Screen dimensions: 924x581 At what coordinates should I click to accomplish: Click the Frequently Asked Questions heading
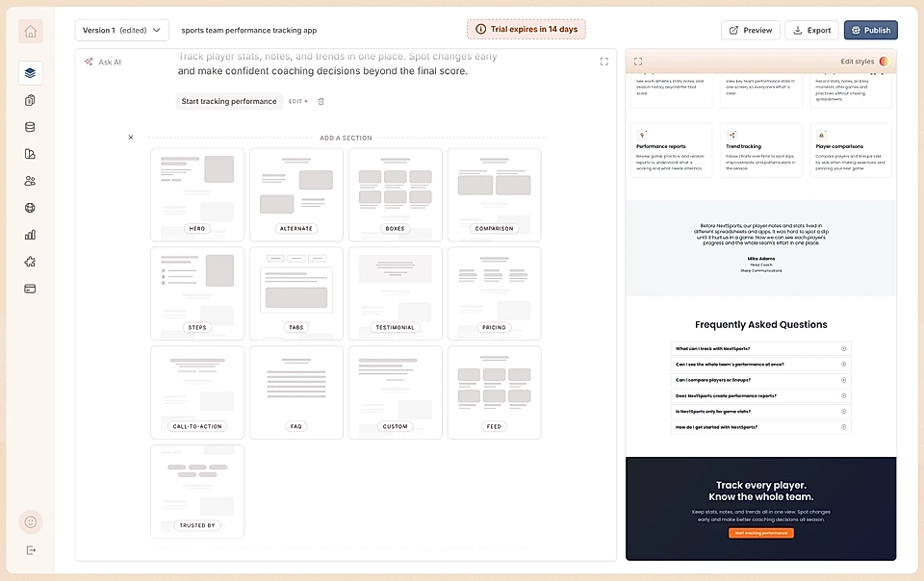click(760, 324)
